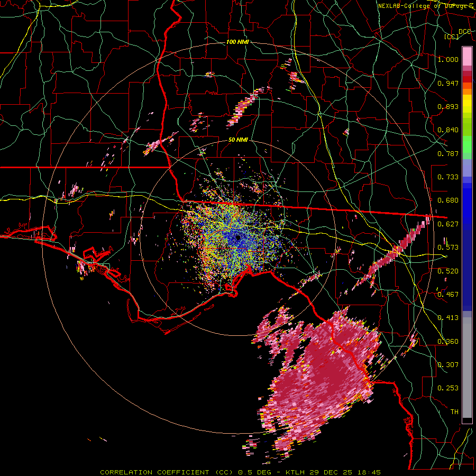
Task: Pick the light pink top segment of color bar
Action: tap(467, 56)
